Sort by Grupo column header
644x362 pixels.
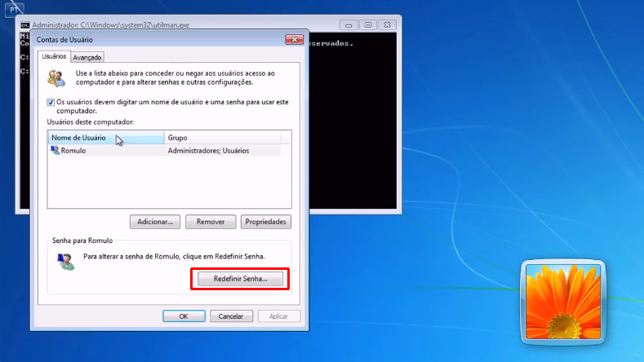(x=222, y=138)
